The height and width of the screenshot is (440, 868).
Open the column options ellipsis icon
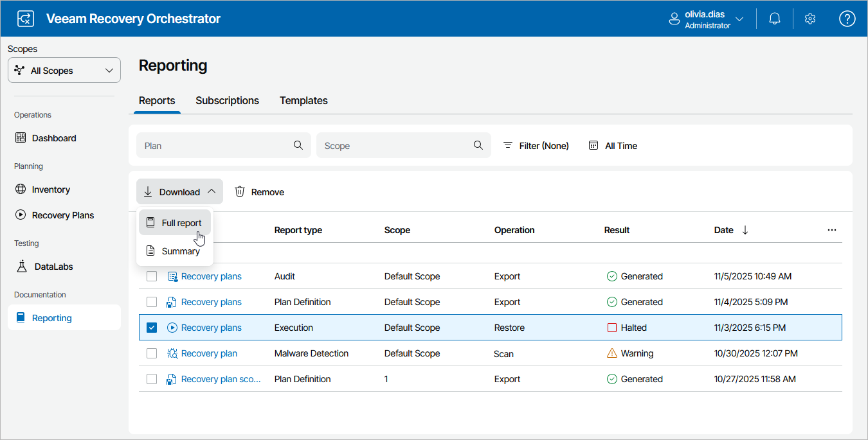832,230
